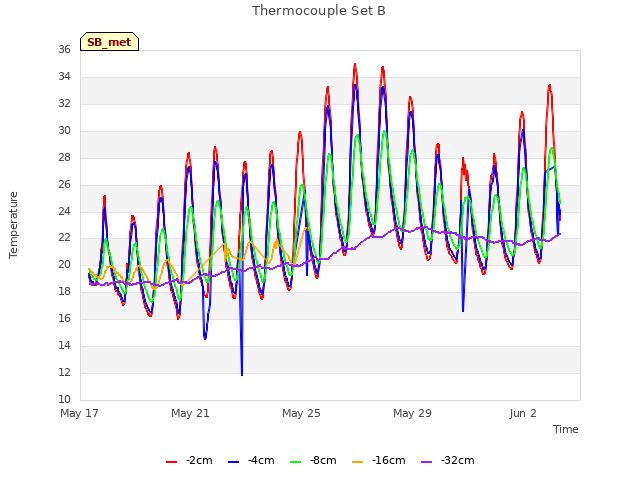Screen dimensions: 640x480
Task: Click the red -2cm legend color marker
Action: [171, 462]
